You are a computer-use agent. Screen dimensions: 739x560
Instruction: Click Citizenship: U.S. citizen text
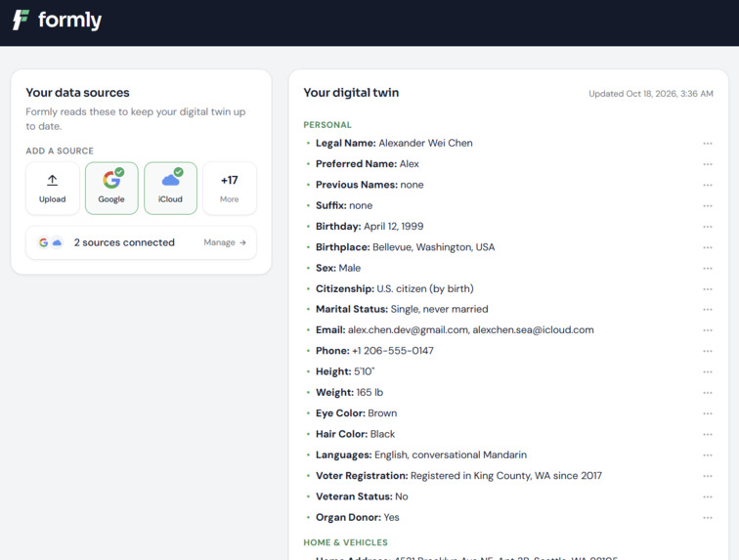(395, 288)
